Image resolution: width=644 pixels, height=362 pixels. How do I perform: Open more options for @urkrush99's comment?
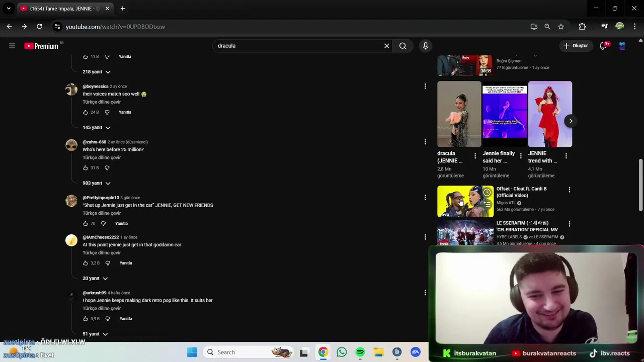click(425, 293)
